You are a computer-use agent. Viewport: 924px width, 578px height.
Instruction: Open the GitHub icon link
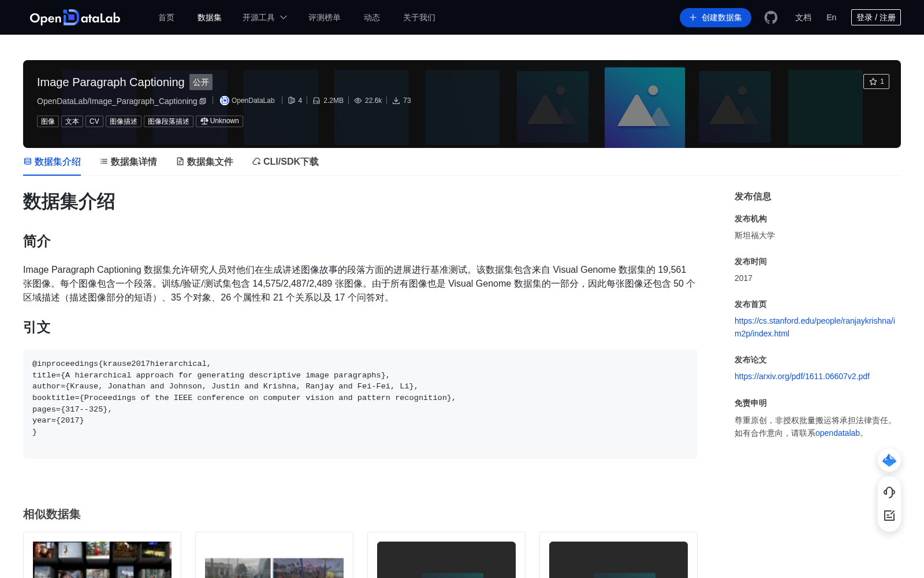[771, 17]
